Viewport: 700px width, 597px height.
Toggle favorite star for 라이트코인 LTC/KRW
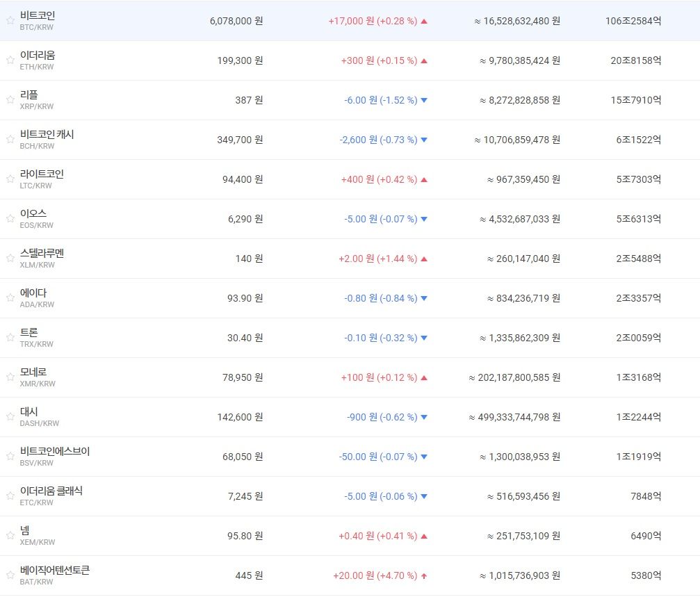point(10,179)
